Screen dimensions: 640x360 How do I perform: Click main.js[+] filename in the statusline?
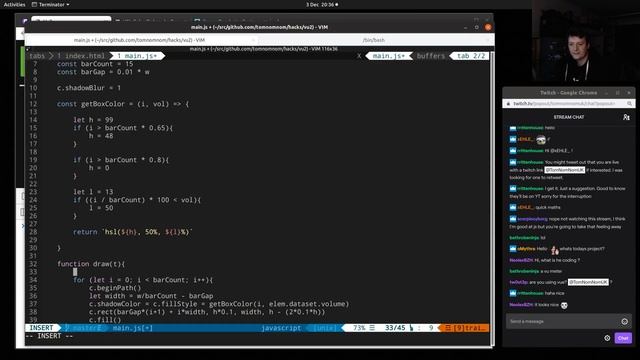(133, 328)
